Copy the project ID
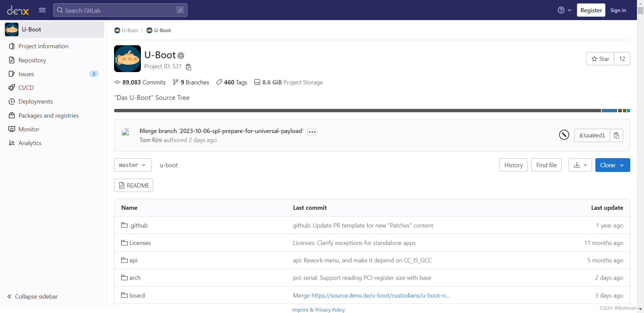Viewport: 644px width, 313px height. tap(189, 67)
